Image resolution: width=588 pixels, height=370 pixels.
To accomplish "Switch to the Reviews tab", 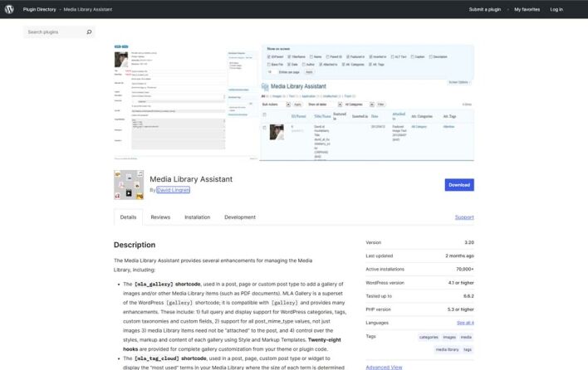I will coord(160,217).
